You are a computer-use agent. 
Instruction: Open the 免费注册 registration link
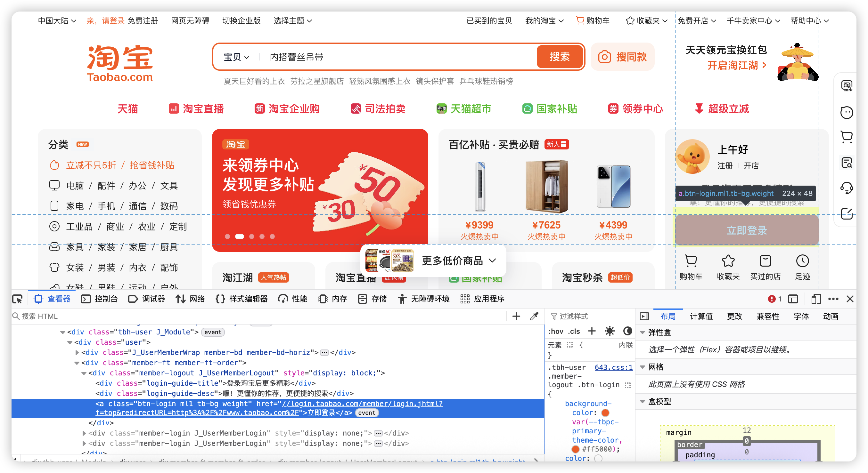coord(143,20)
